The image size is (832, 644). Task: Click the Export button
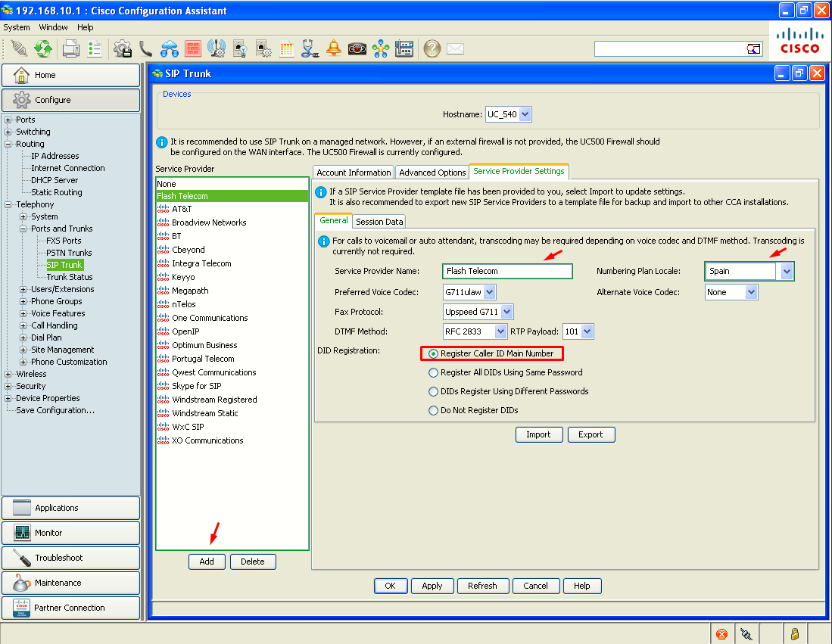(x=591, y=434)
